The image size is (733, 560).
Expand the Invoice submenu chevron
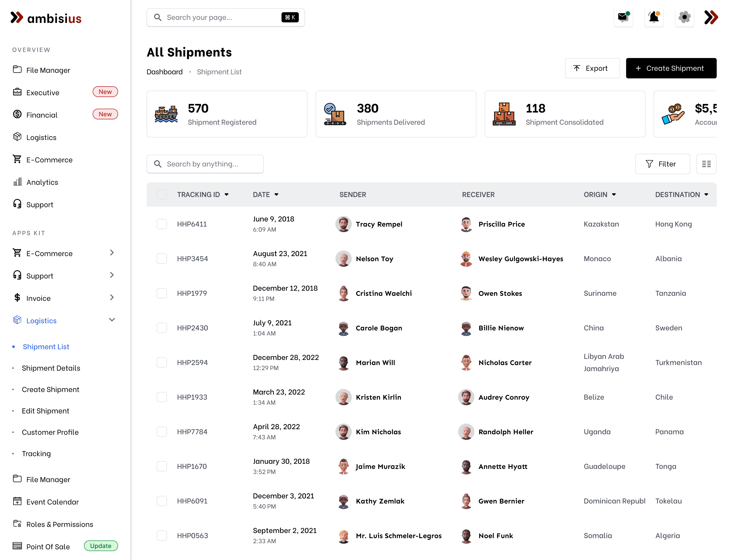(112, 298)
